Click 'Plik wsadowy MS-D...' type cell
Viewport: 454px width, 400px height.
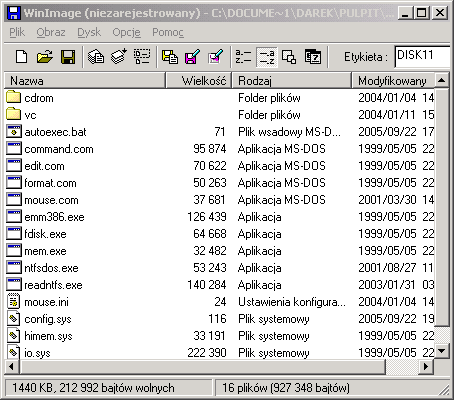[289, 132]
